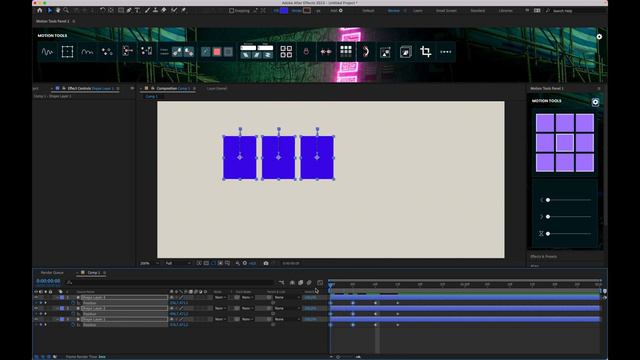The image size is (640, 360).
Task: Click the red square button in Motion Tools
Action: (217, 52)
